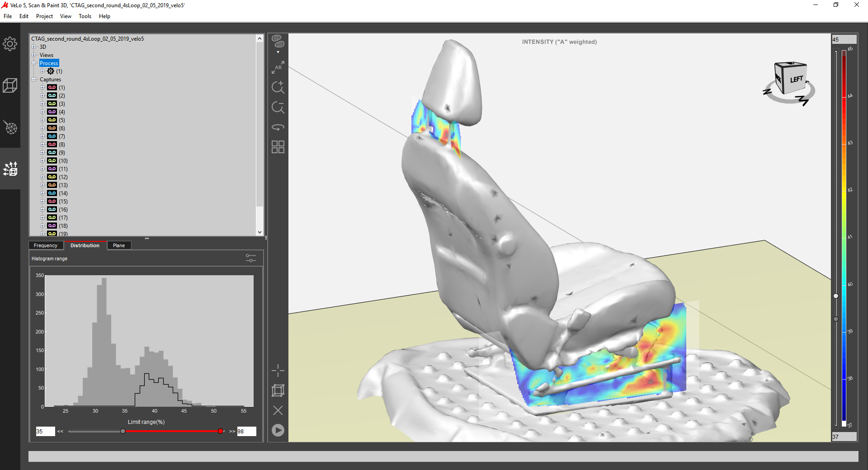Click the settings gear in left sidebar
Viewport: 868px width, 470px height.
point(10,44)
